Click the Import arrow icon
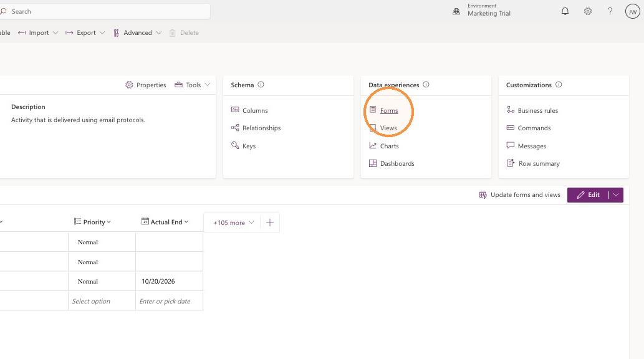 [22, 33]
